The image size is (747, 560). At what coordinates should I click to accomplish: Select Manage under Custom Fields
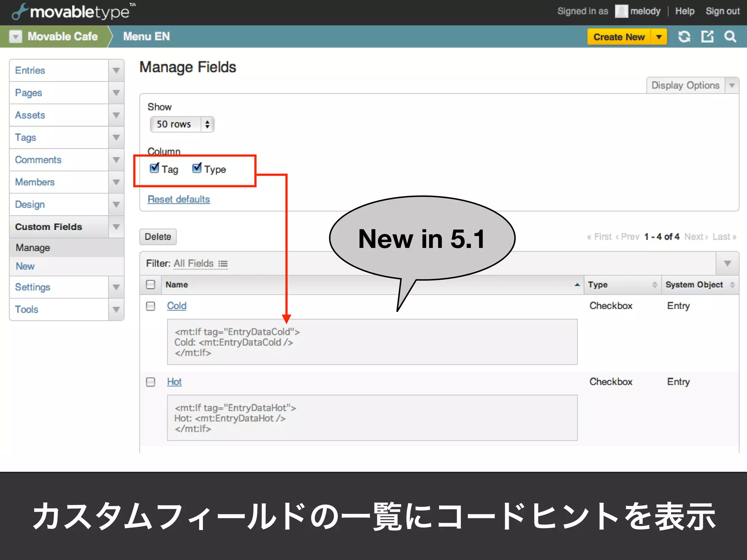(67, 248)
